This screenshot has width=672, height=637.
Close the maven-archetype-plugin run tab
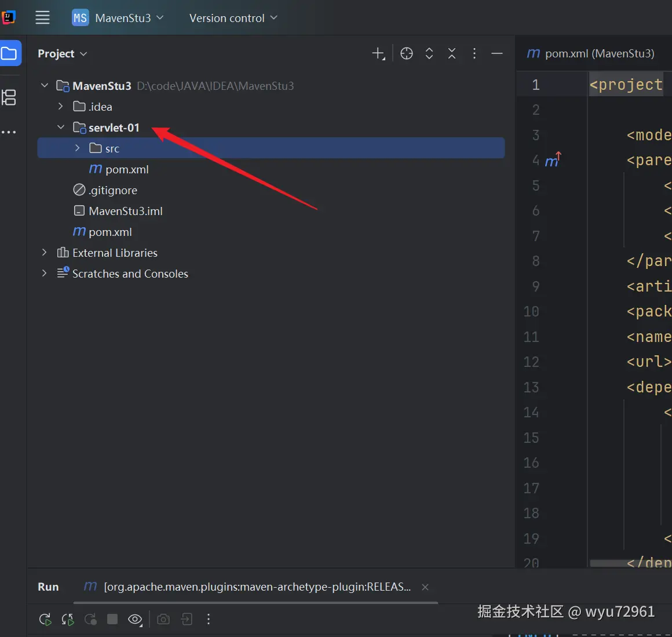[x=425, y=587]
